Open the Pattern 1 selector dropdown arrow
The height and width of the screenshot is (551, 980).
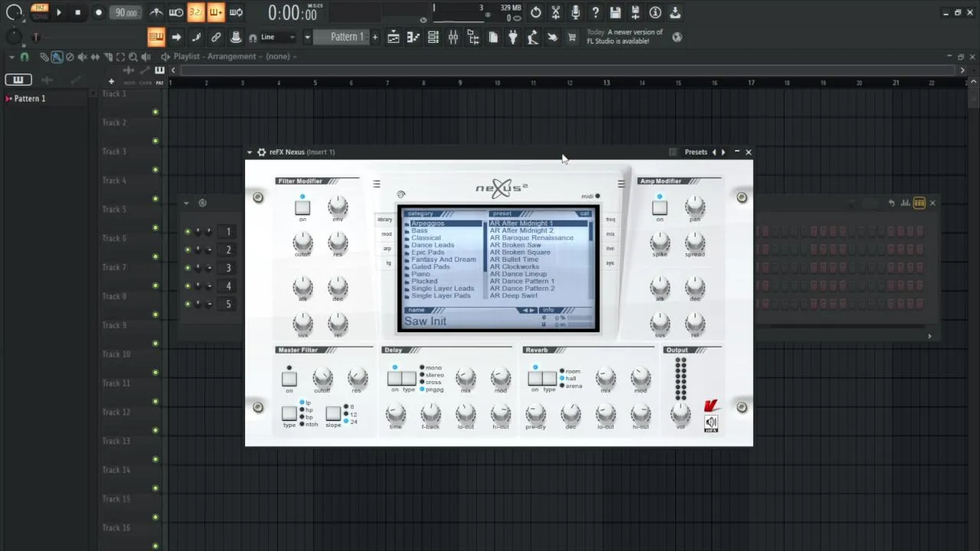(307, 37)
